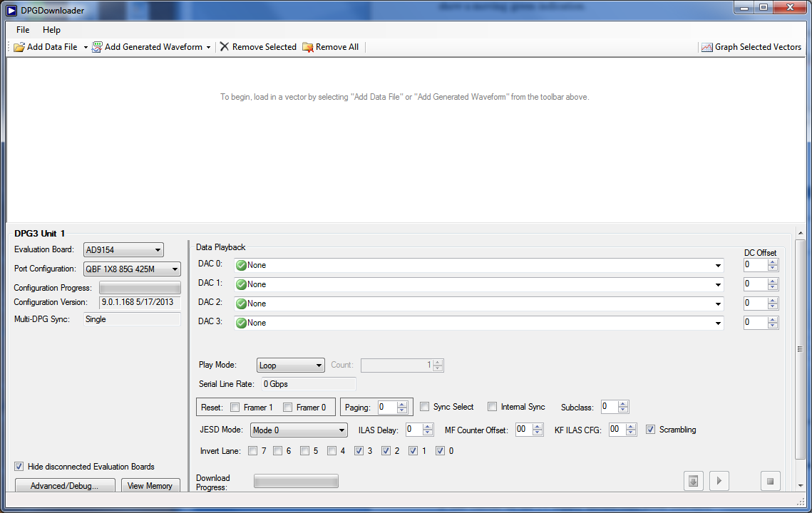The image size is (812, 513).
Task: Uncheck the Invert Lane 1 checkbox
Action: tap(413, 451)
